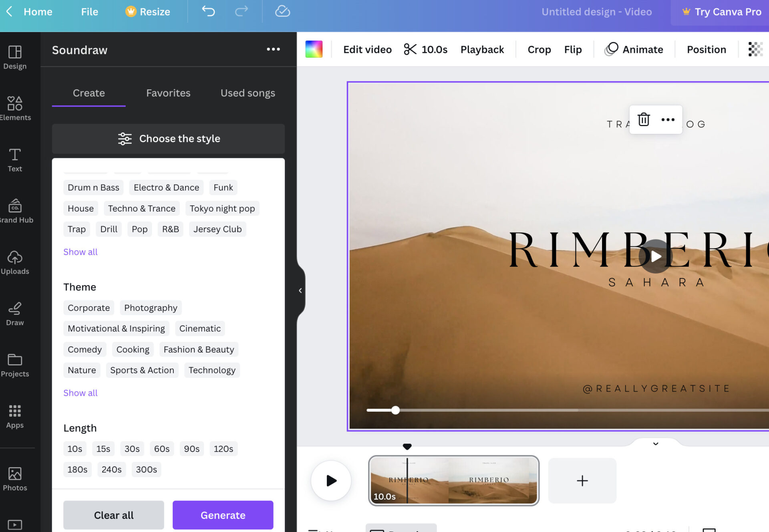Viewport: 769px width, 532px height.
Task: Open the Draw tool
Action: point(15,314)
